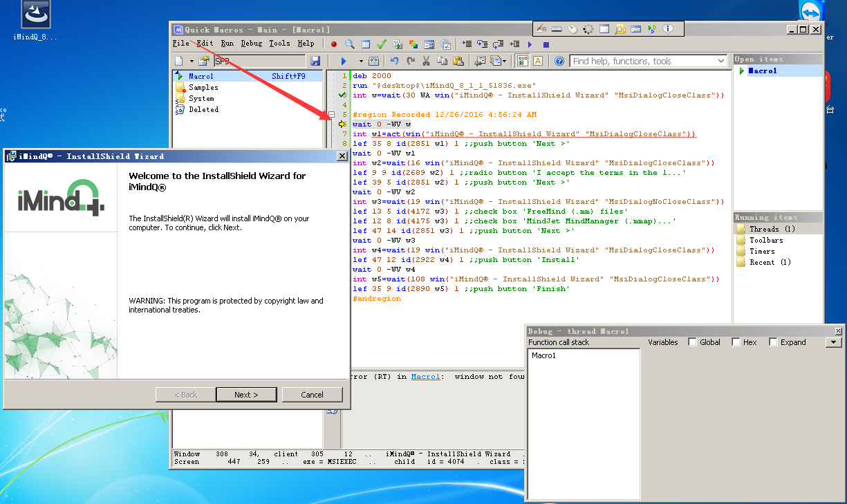This screenshot has height=504, width=847.
Task: Open Timers under Running items
Action: tap(762, 251)
